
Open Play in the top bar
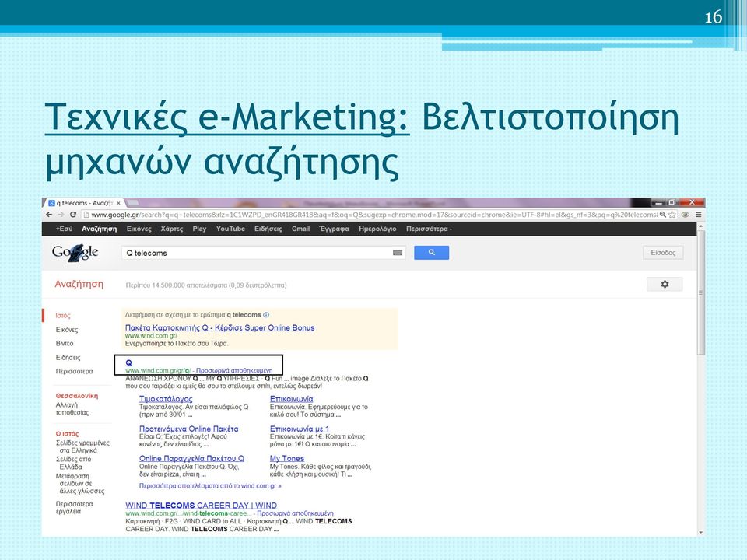pos(199,229)
